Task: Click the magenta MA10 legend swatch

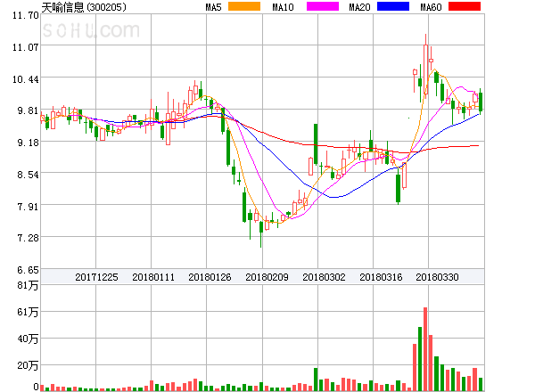Action: [x=323, y=6]
